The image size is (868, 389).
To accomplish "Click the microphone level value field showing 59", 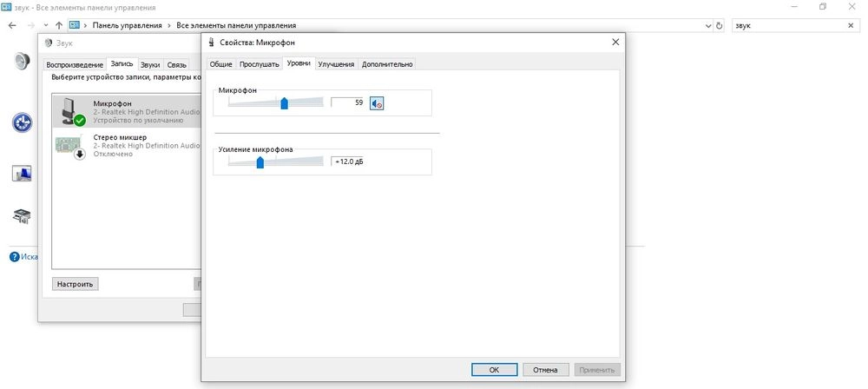I will coord(348,102).
